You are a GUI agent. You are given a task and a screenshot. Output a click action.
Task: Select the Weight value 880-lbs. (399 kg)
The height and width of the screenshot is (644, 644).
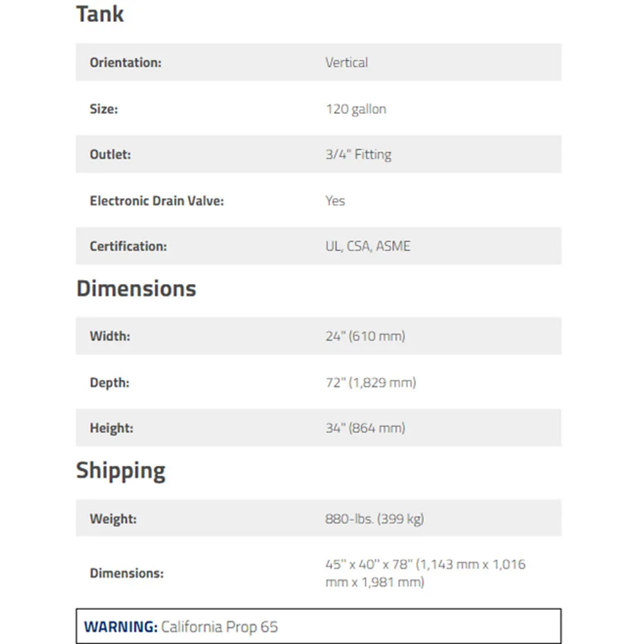[374, 518]
